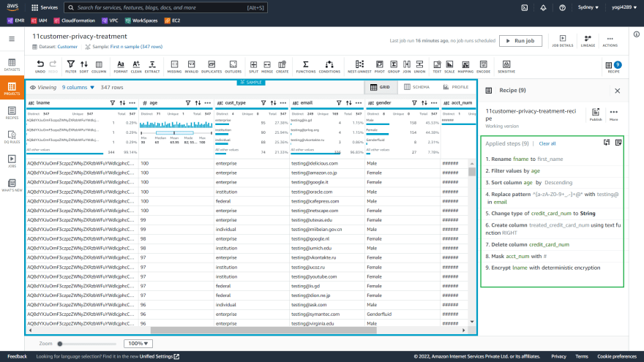
Task: Open the EC2 shortcut in favorites bar
Action: click(x=172, y=20)
